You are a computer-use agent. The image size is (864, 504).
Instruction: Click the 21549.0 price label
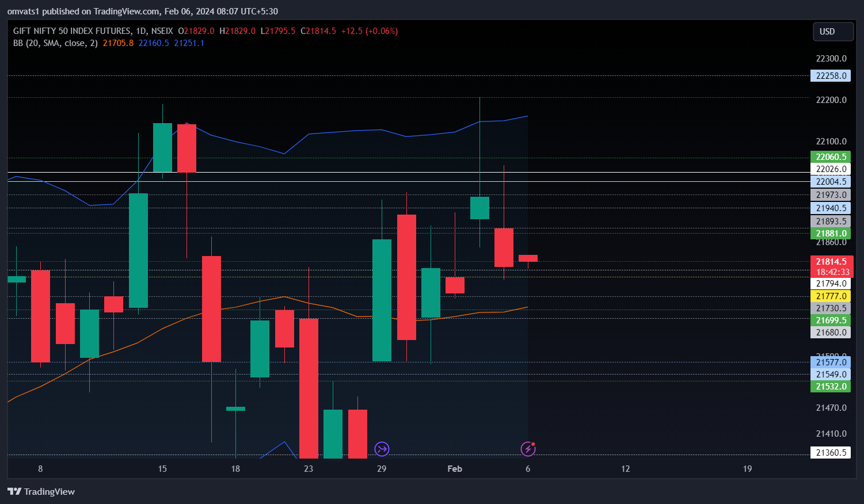coord(830,375)
